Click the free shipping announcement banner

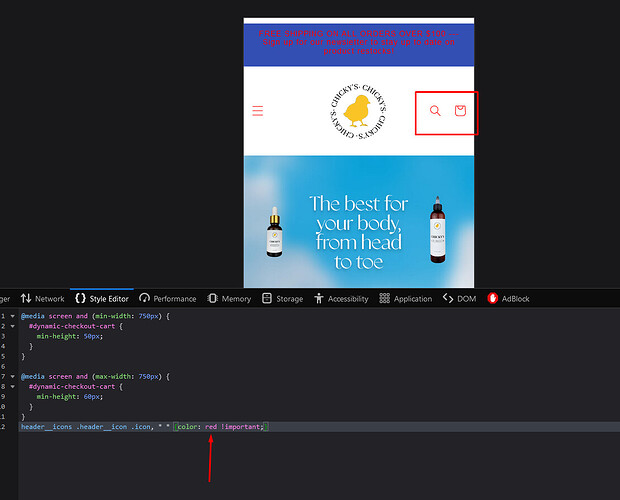pos(359,45)
